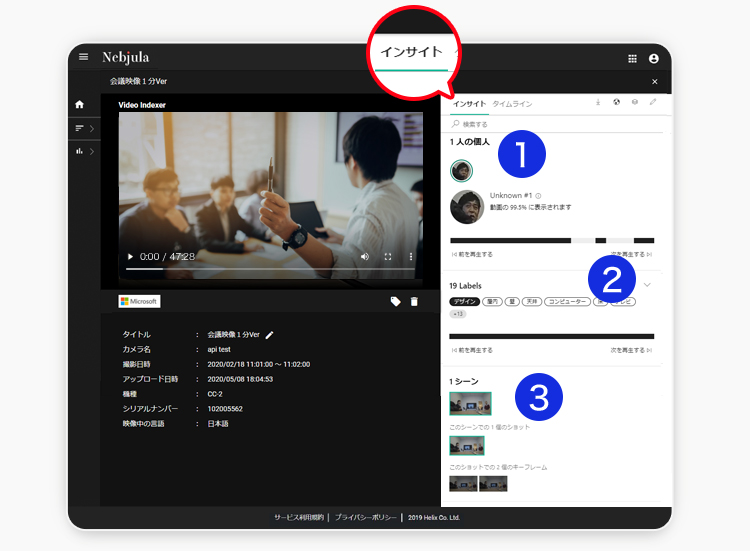Select the 壁 label chip
The height and width of the screenshot is (551, 750).
[512, 301]
